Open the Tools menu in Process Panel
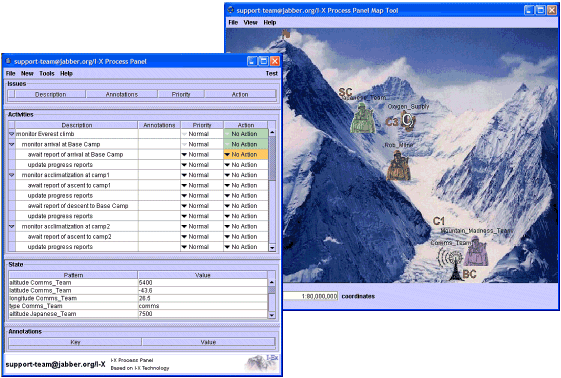 [x=47, y=73]
